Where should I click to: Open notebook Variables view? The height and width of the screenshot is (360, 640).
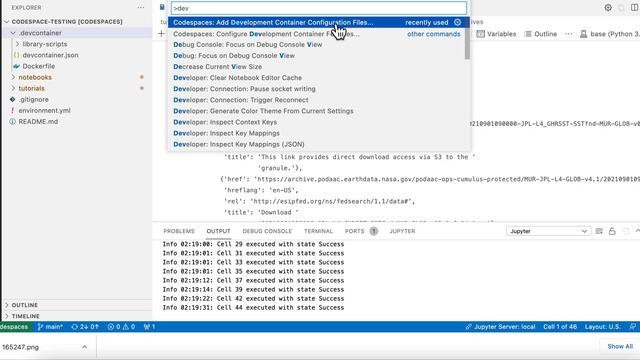click(496, 34)
